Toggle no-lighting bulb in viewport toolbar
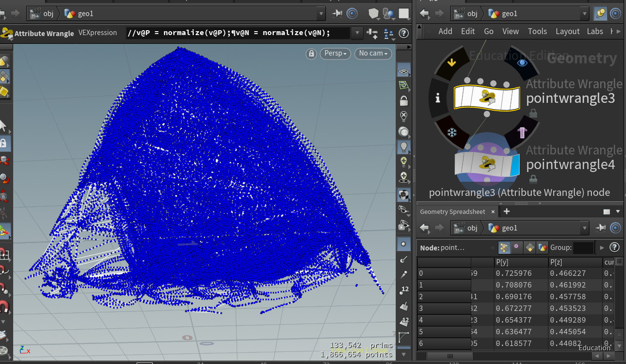Image resolution: width=626 pixels, height=364 pixels. click(x=404, y=116)
